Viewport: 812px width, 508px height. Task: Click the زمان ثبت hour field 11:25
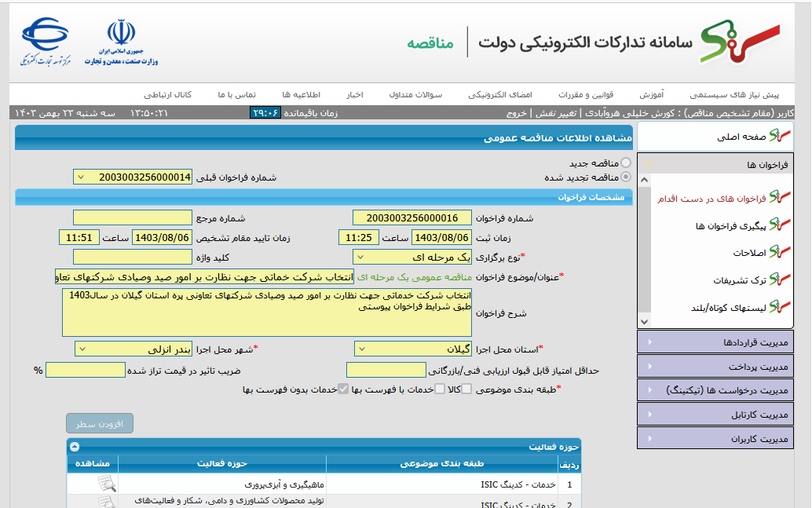click(x=359, y=237)
